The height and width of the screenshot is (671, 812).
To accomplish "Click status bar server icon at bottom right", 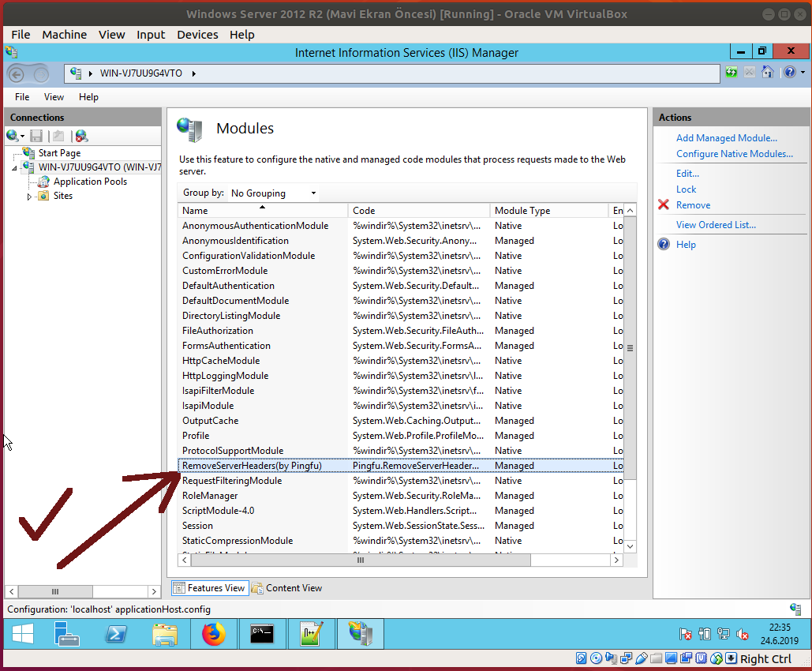I will point(795,609).
